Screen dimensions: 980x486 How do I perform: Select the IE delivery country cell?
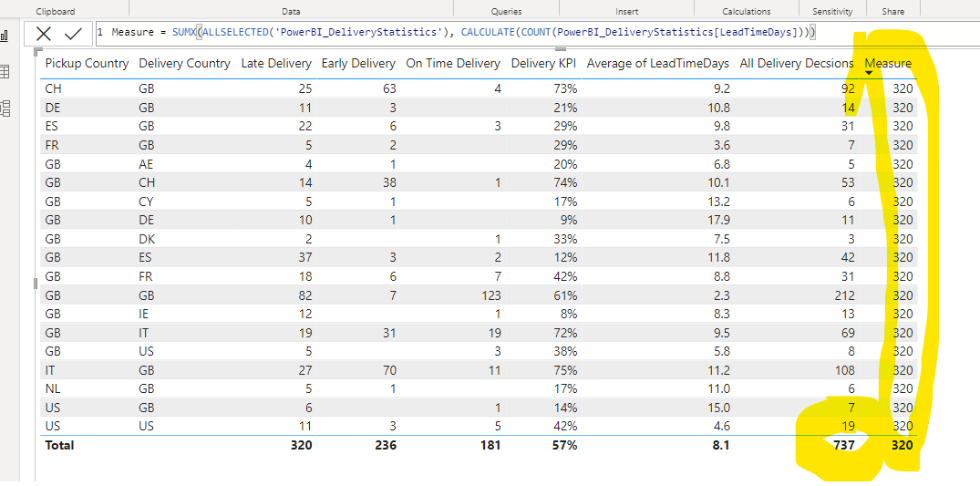(x=144, y=314)
